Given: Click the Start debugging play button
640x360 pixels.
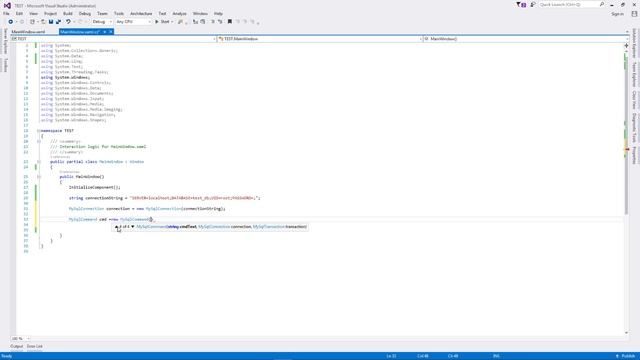Looking at the screenshot, I should point(157,22).
